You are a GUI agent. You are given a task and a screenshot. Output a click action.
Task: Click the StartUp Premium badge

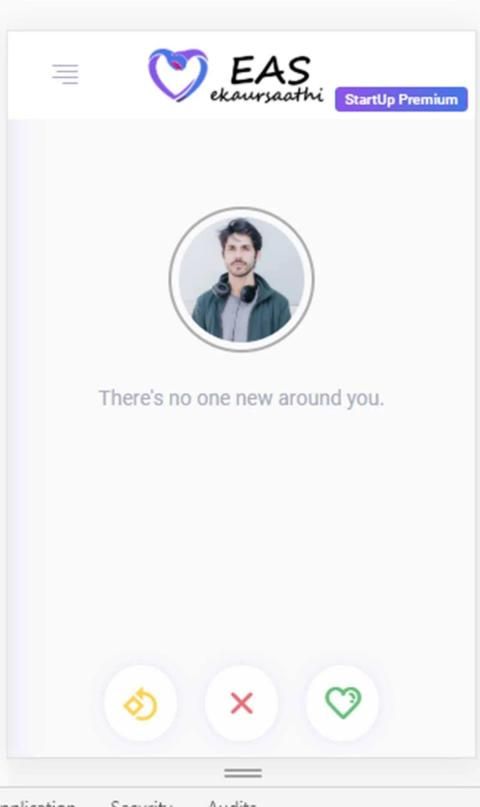pyautogui.click(x=401, y=99)
